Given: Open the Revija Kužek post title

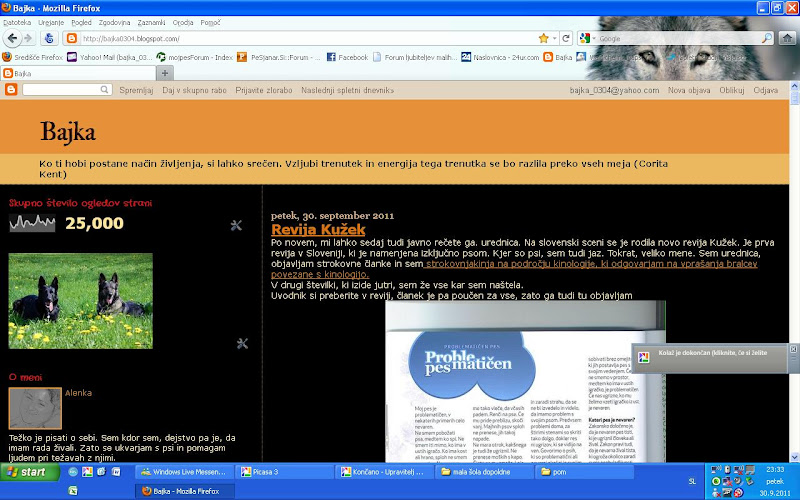Looking at the screenshot, I should click(x=318, y=229).
